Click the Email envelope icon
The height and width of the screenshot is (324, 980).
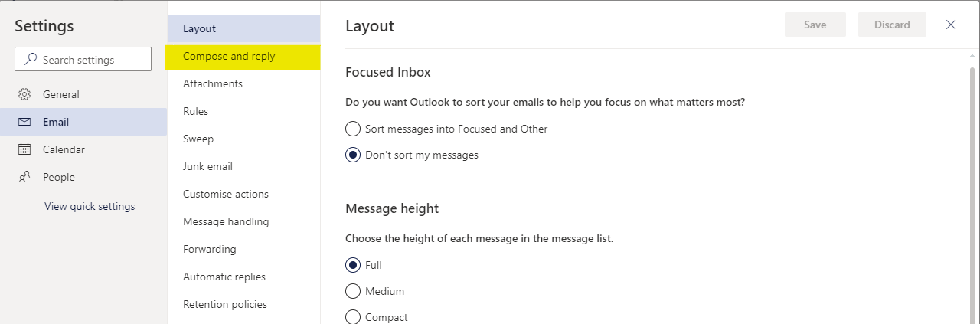(24, 122)
